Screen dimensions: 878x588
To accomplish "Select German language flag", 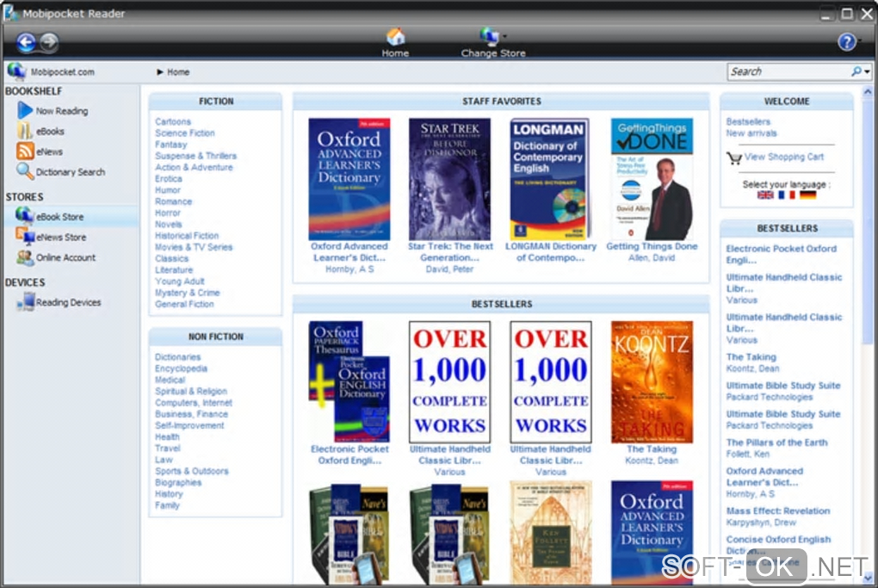I will 808,195.
